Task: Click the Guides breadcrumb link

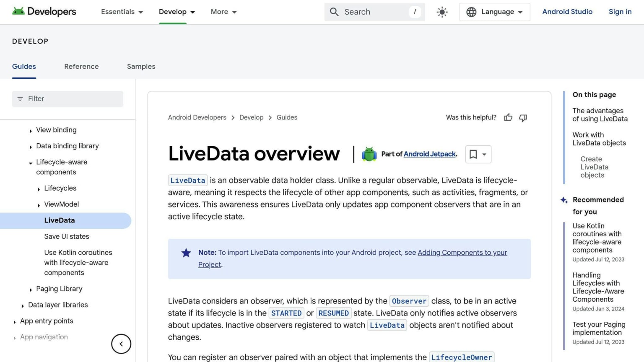Action: (287, 117)
